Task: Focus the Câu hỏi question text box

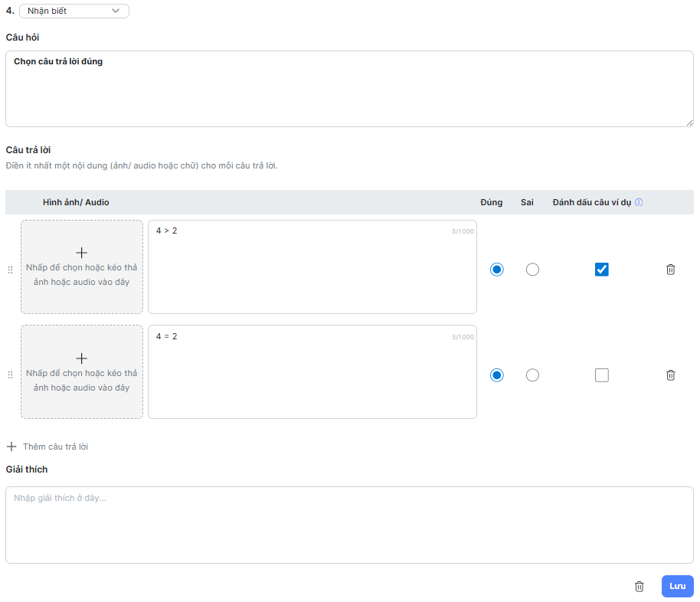Action: 349,88
